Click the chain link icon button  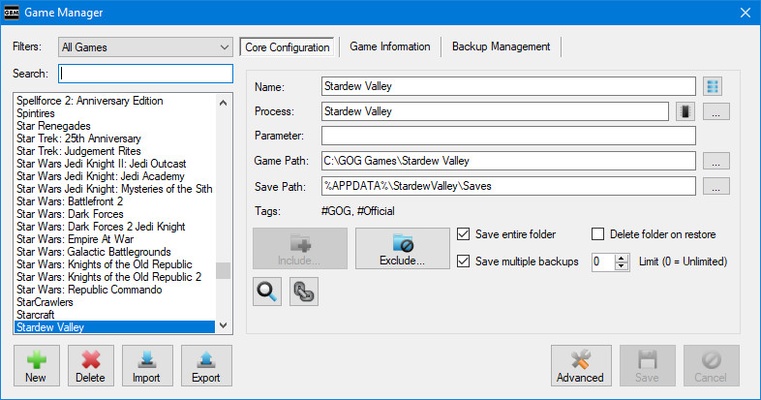point(304,291)
